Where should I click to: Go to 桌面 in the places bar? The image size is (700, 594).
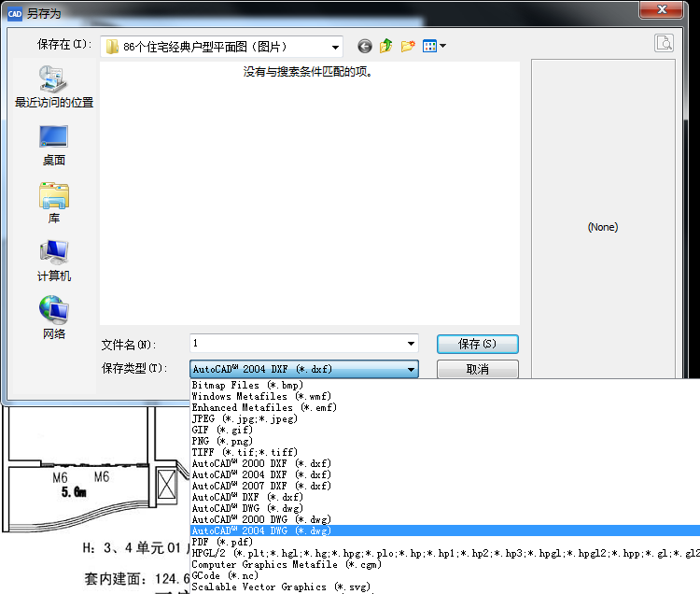tap(53, 146)
